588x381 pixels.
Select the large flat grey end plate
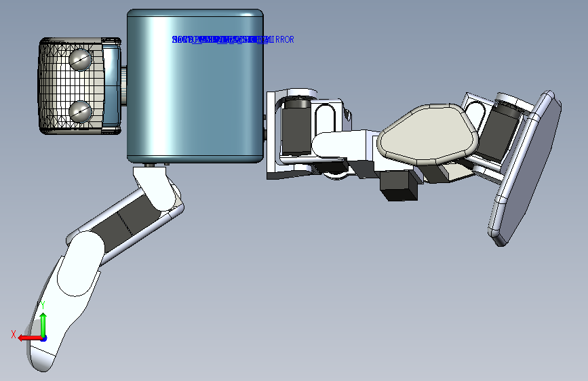525,168
